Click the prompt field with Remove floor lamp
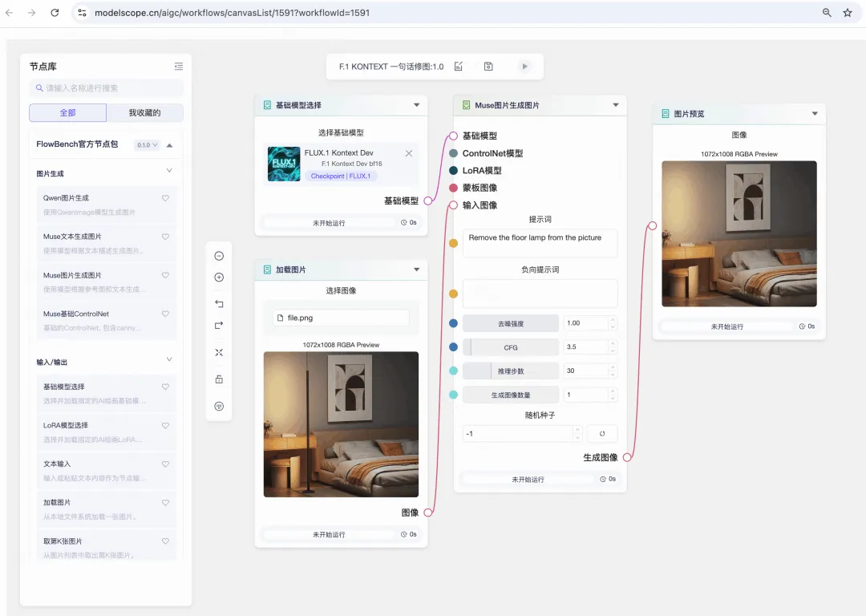The height and width of the screenshot is (616, 866). pos(540,243)
